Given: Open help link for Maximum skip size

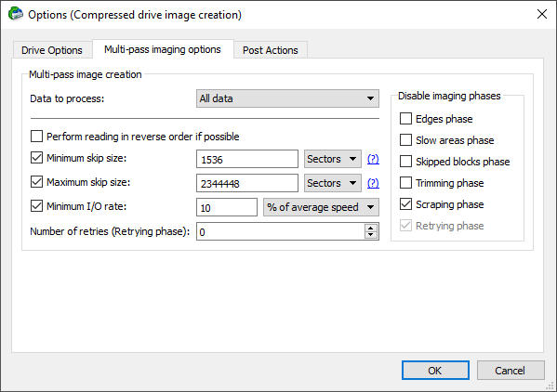Looking at the screenshot, I should [x=373, y=183].
